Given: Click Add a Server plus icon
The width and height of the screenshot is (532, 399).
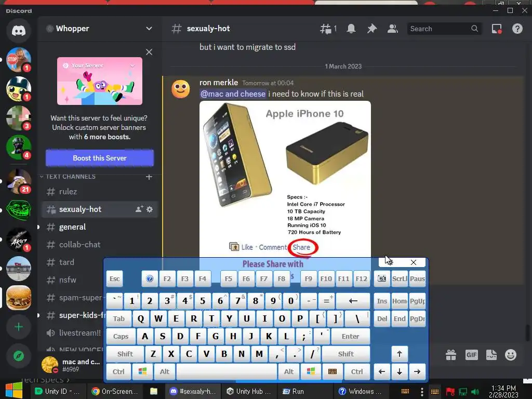Looking at the screenshot, I should pos(19,327).
